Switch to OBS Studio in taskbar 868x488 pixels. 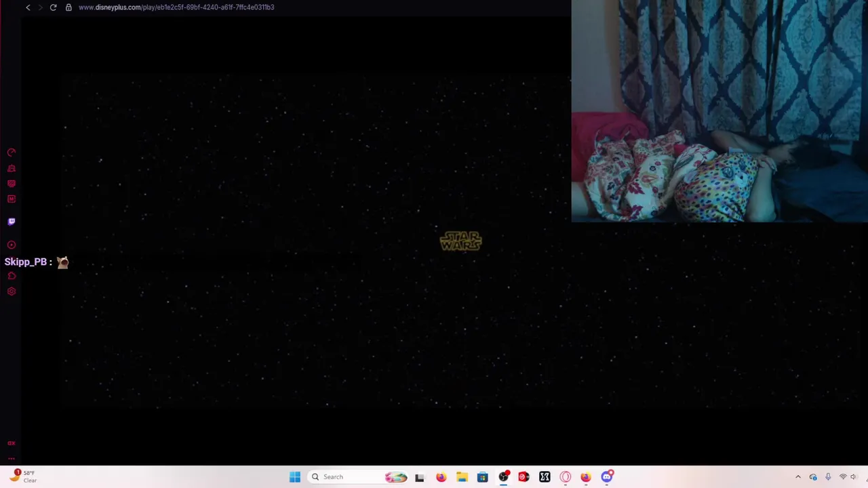coord(503,477)
